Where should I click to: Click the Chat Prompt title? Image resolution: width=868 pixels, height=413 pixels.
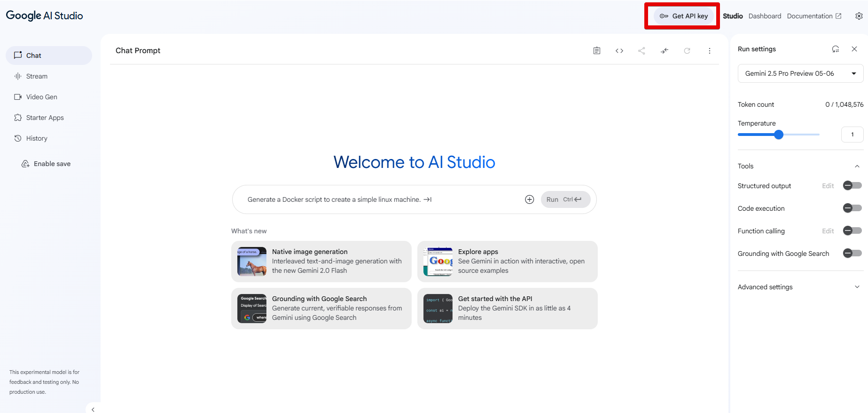138,50
